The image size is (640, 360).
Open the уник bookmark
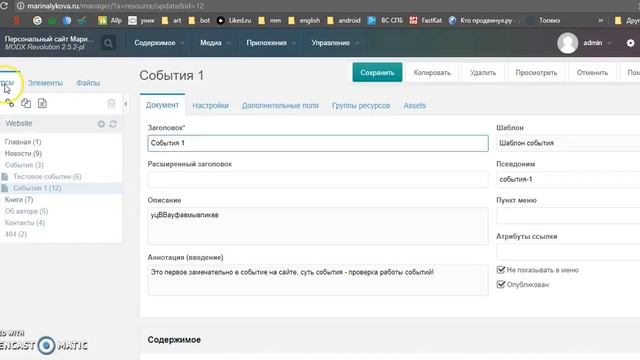[x=141, y=20]
